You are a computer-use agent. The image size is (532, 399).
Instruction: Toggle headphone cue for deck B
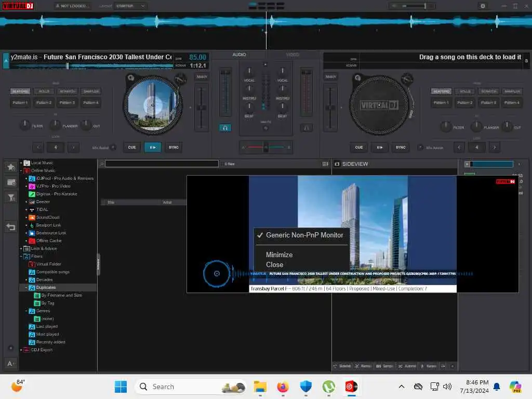pyautogui.click(x=307, y=128)
